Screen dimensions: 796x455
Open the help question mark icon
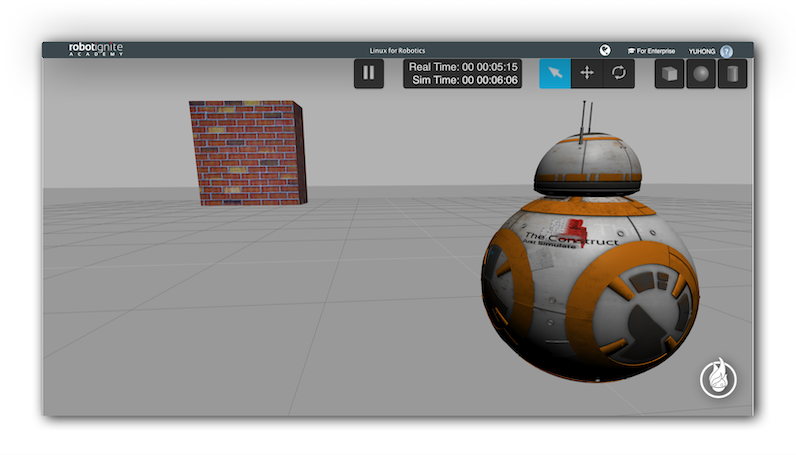726,51
